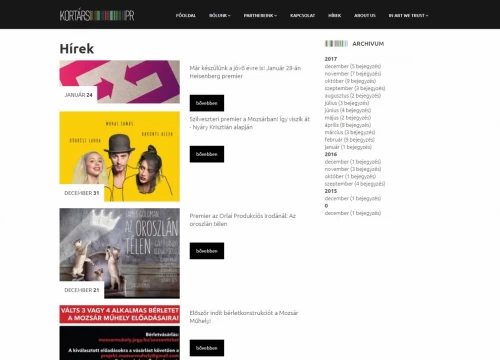Image resolution: width=500 pixels, height=360 pixels.
Task: Open Az oroszlán télen poster image
Action: click(x=120, y=253)
